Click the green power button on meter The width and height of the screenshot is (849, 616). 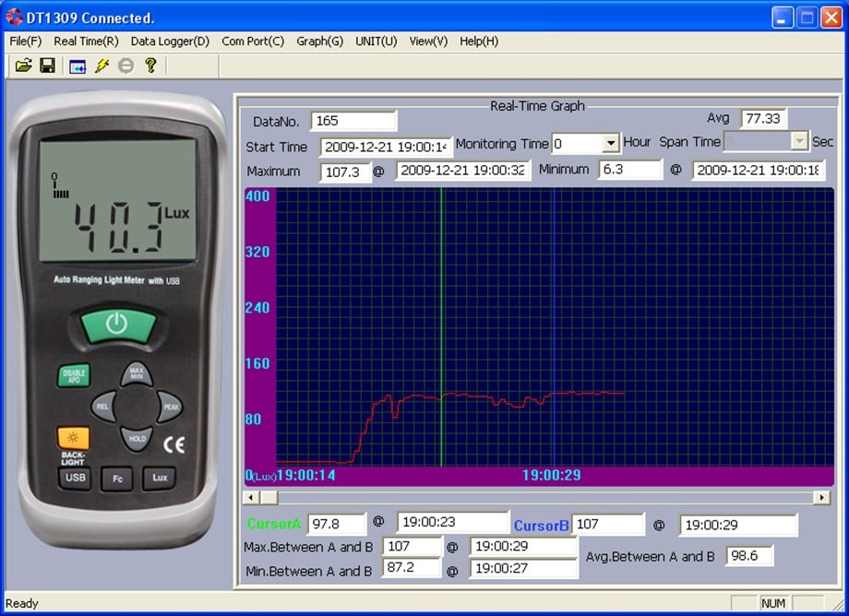tap(117, 325)
